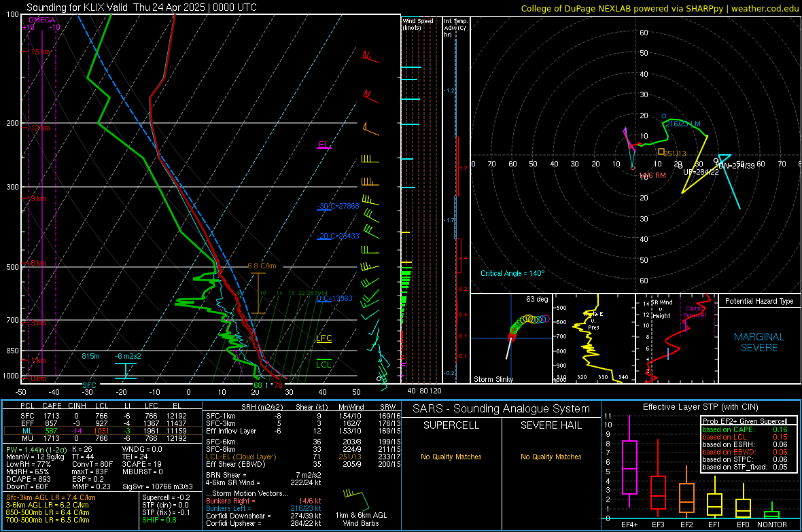
Task: Click the surface dewpoint 68 value
Action: (258, 385)
